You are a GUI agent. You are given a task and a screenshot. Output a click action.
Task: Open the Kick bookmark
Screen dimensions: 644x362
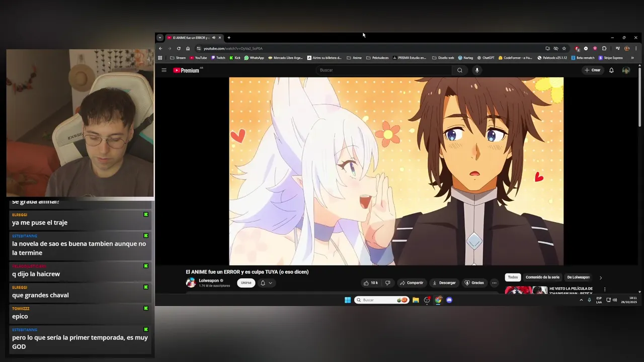[235, 58]
